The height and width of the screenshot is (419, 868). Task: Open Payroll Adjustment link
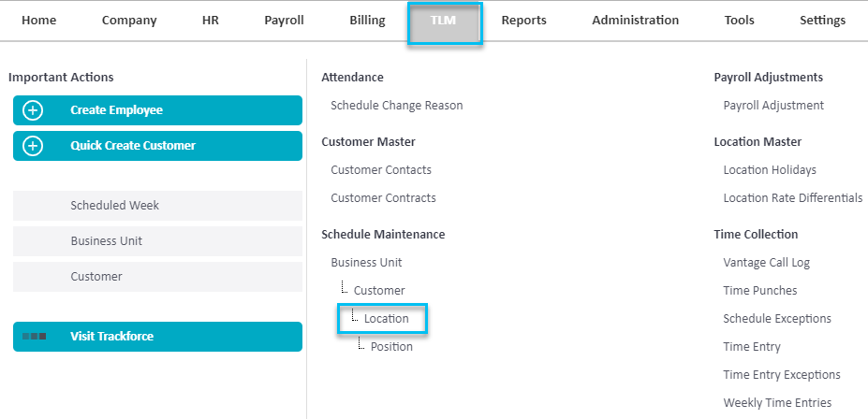(x=773, y=105)
